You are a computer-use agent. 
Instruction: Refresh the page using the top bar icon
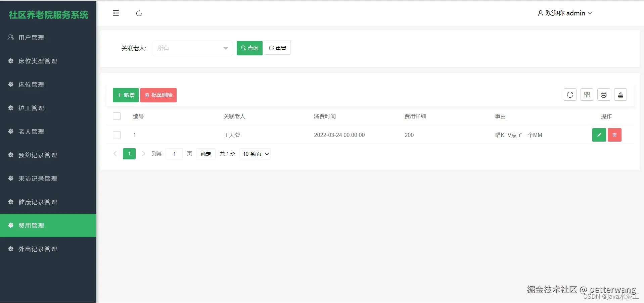click(x=139, y=13)
